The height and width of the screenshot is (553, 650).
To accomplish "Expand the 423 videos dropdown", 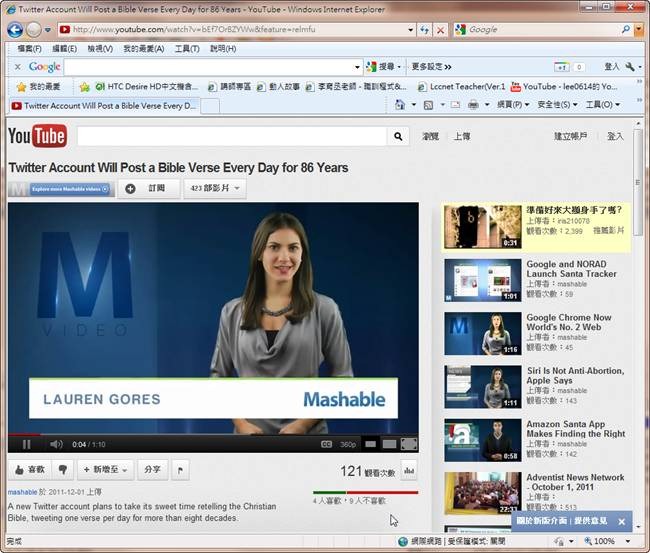I will coord(215,188).
